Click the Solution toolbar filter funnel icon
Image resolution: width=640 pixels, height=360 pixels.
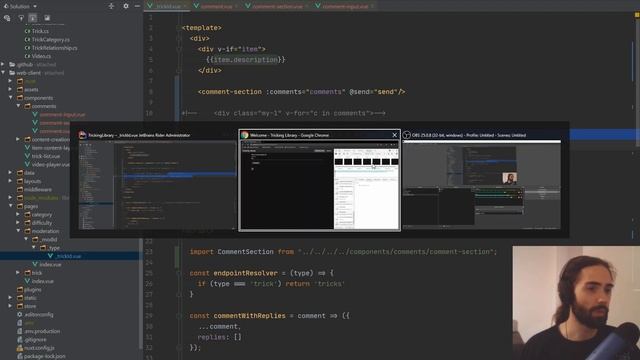click(21, 18)
